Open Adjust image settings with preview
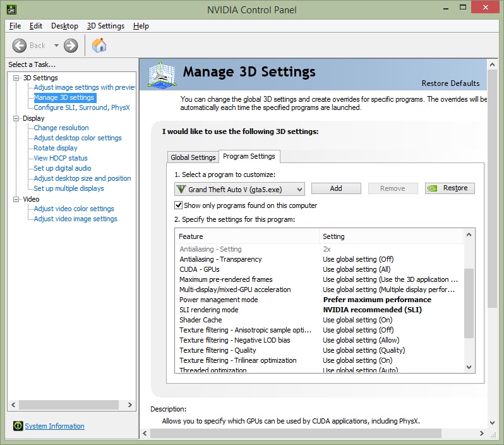This screenshot has height=445, width=504. tap(84, 87)
